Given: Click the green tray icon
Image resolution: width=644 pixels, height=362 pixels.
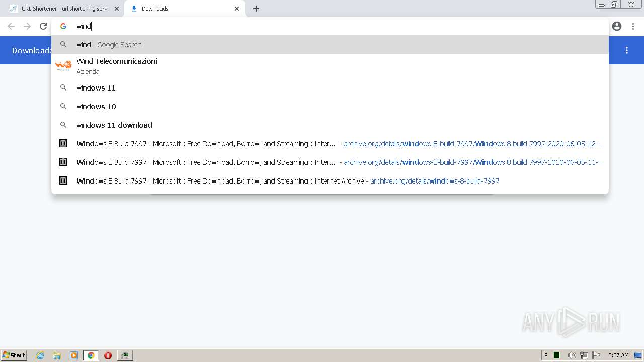Looking at the screenshot, I should coord(557,355).
